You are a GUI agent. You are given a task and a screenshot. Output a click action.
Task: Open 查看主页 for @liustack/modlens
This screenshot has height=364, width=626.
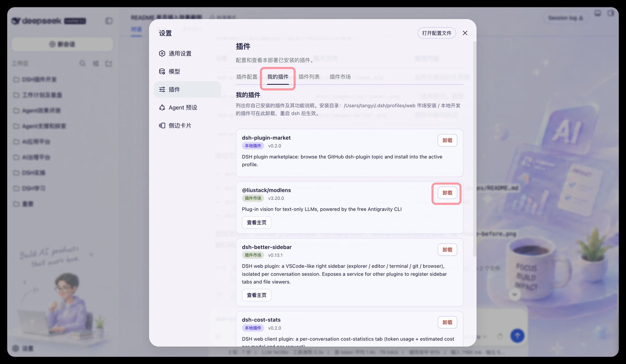click(x=257, y=223)
